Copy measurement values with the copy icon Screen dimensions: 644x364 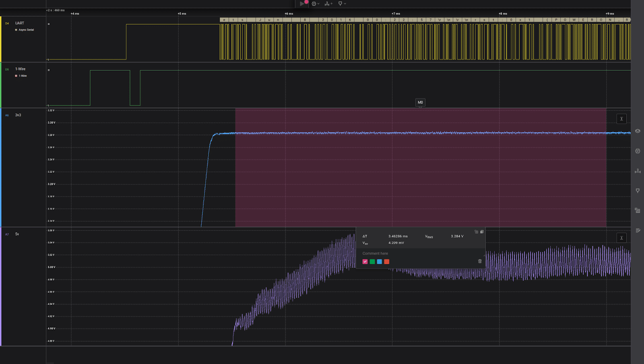[482, 232]
